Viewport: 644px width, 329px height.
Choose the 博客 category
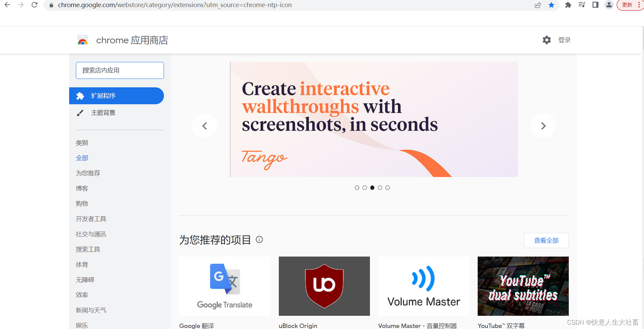click(82, 189)
